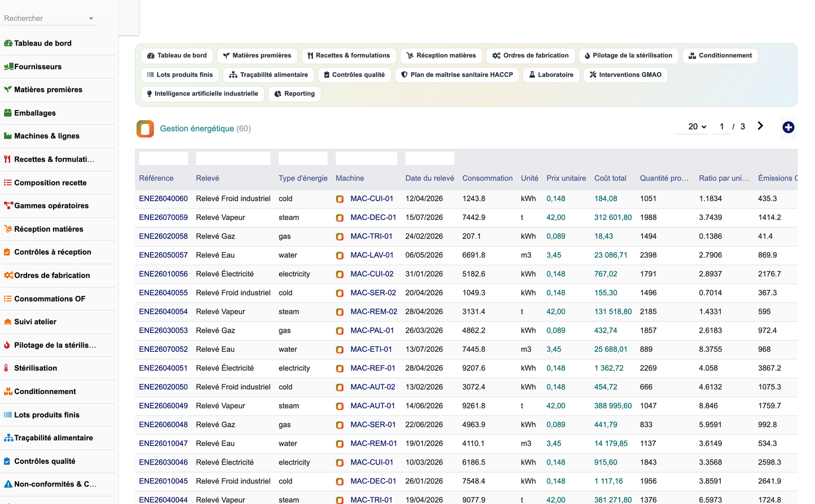This screenshot has width=815, height=504.
Task: Open the Pilotage de la stérilisation tab
Action: click(x=628, y=55)
